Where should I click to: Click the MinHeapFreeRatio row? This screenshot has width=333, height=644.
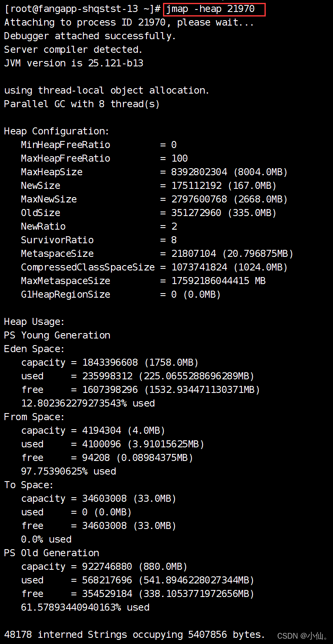coord(99,145)
